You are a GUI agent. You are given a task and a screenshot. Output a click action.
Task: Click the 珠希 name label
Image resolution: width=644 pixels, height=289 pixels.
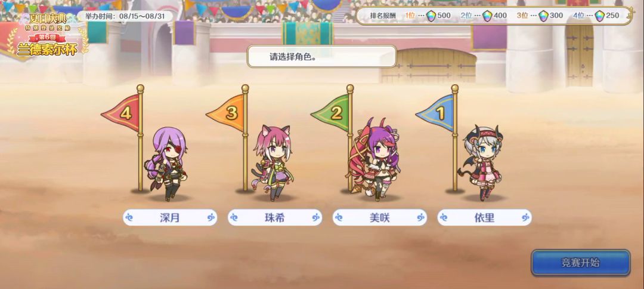pyautogui.click(x=275, y=217)
